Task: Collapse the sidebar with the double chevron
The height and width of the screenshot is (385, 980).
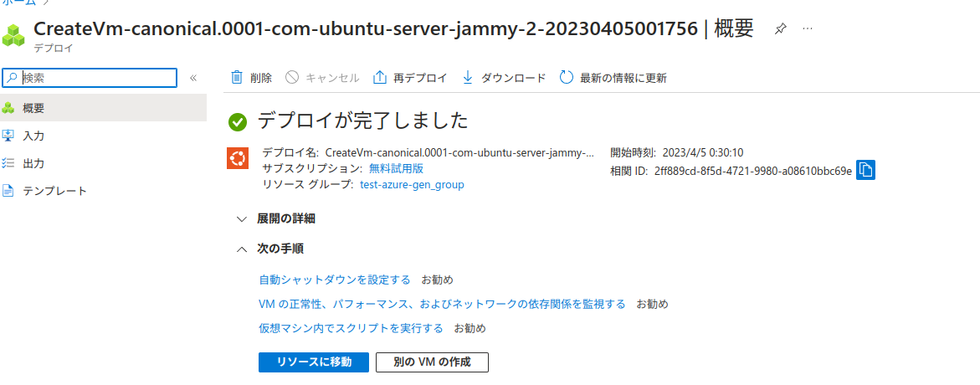Action: click(x=193, y=78)
